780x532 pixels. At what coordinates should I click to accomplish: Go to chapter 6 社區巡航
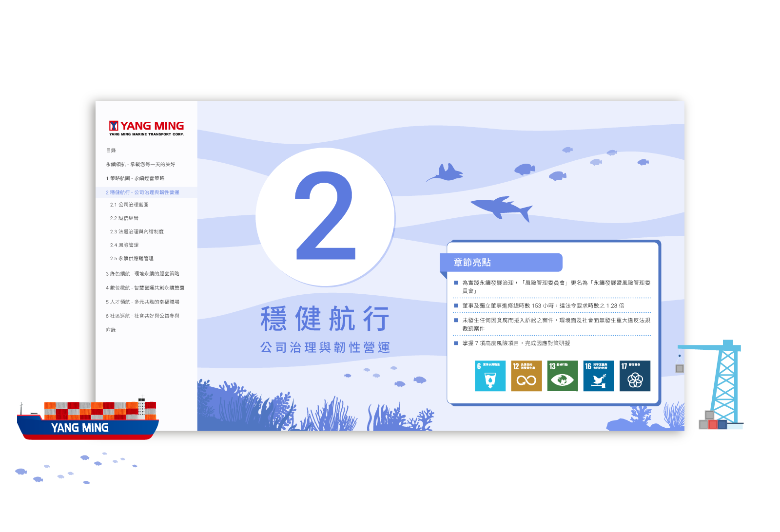tap(143, 316)
